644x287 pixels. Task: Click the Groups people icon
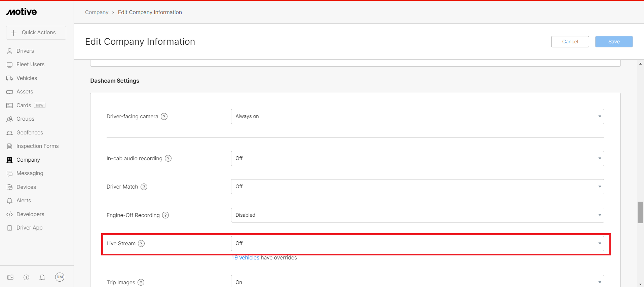pos(10,119)
